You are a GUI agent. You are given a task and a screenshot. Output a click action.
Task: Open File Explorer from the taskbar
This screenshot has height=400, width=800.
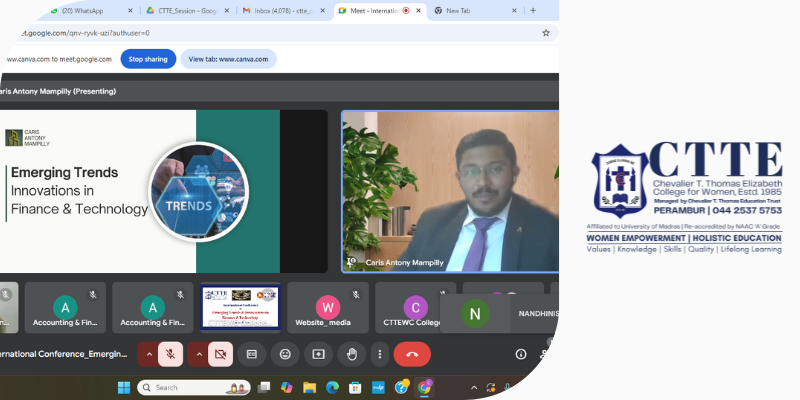(x=309, y=388)
